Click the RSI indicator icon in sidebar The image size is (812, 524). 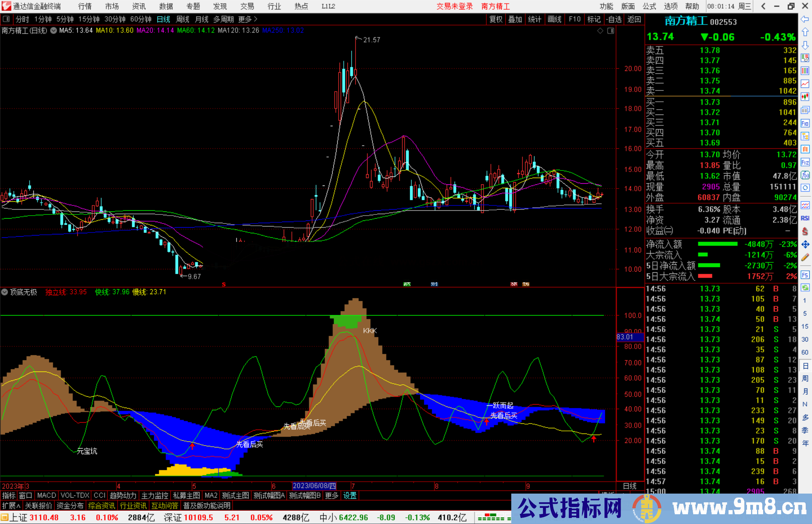[x=805, y=218]
